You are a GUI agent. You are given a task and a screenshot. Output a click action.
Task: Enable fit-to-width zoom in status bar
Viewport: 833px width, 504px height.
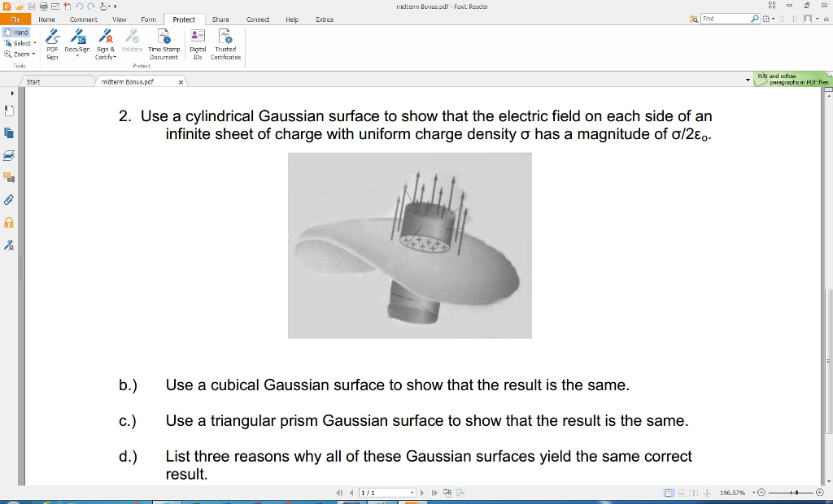[706, 493]
